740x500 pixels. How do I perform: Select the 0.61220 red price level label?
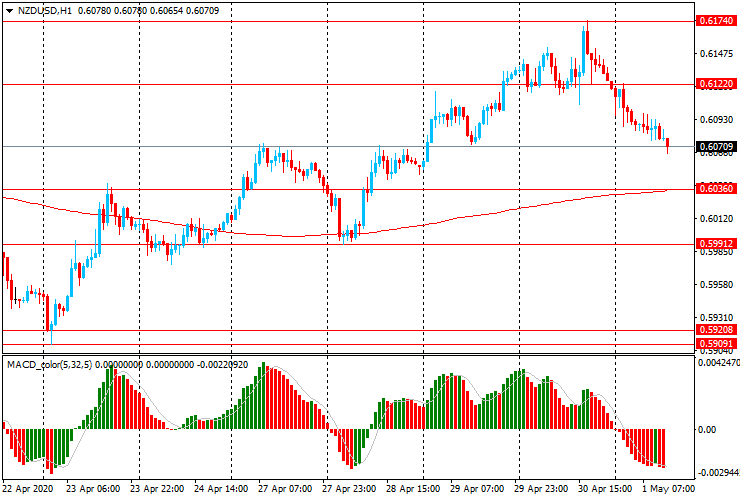coord(716,85)
